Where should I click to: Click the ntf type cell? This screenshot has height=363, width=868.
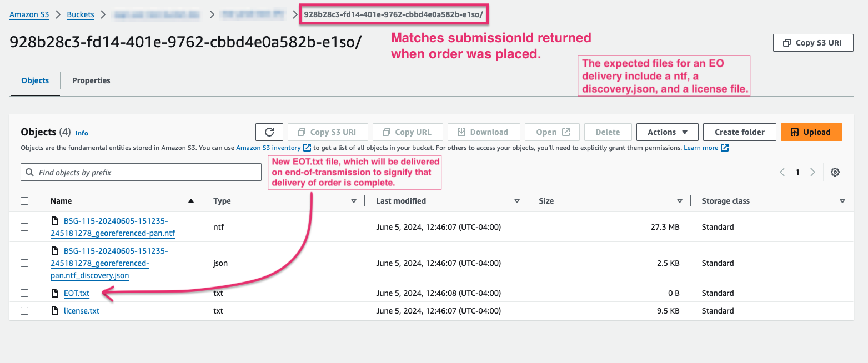coord(218,227)
